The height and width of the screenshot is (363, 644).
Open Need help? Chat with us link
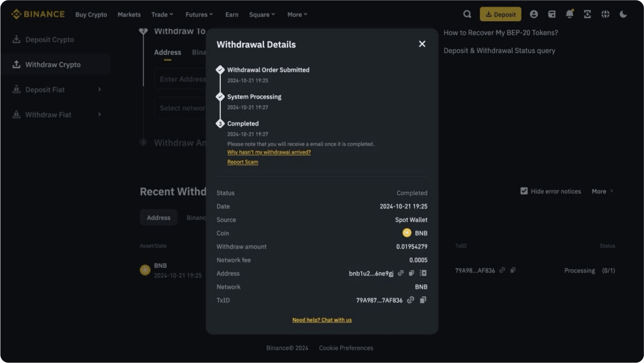pyautogui.click(x=322, y=320)
